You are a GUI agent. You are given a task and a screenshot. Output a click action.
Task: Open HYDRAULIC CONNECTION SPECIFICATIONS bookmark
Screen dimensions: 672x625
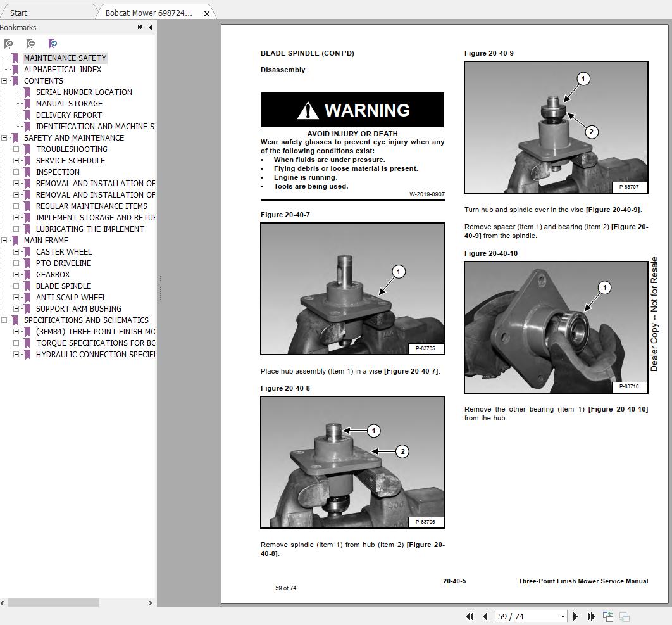click(95, 355)
